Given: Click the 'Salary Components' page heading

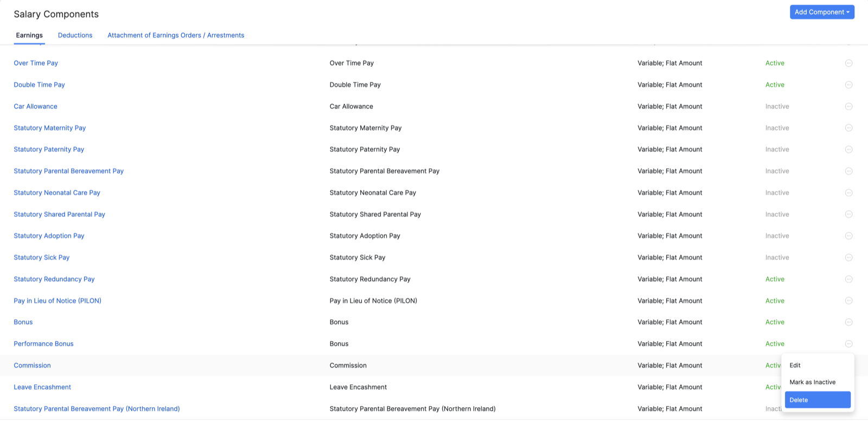Looking at the screenshot, I should 56,14.
